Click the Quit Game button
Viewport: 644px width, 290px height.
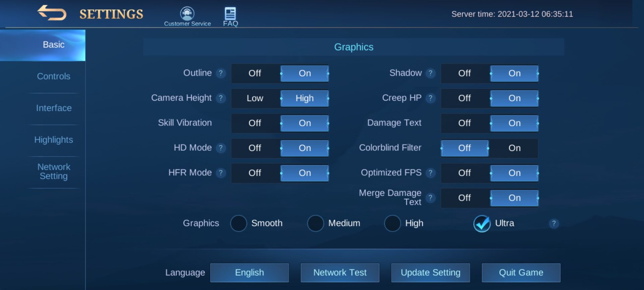(x=521, y=273)
